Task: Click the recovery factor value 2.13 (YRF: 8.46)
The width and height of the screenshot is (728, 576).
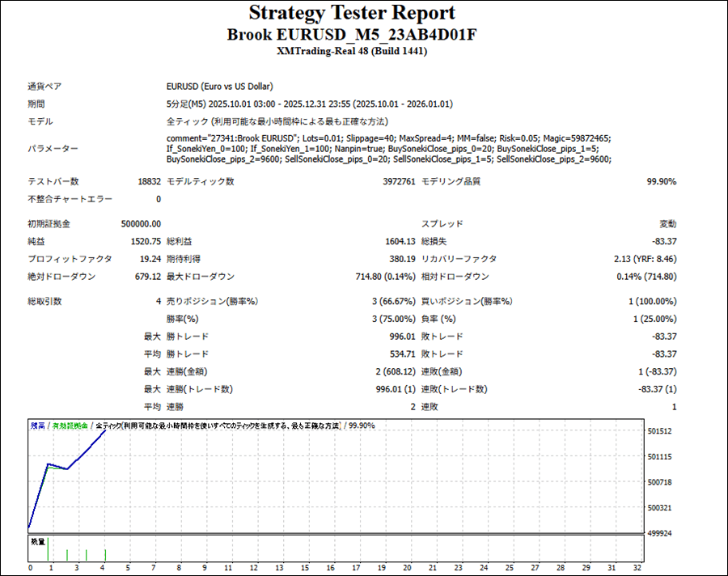Action: [645, 259]
